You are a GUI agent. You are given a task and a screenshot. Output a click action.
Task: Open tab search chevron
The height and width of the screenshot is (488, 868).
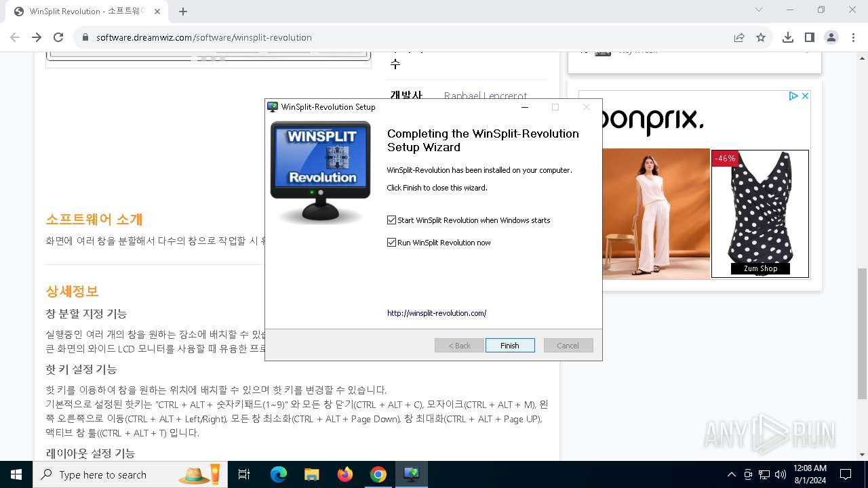tap(759, 10)
